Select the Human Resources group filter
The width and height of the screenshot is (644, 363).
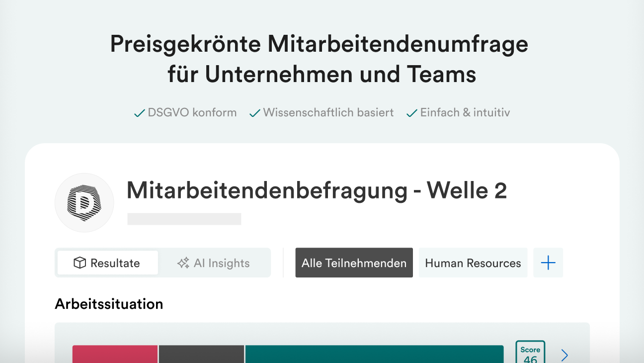click(473, 263)
